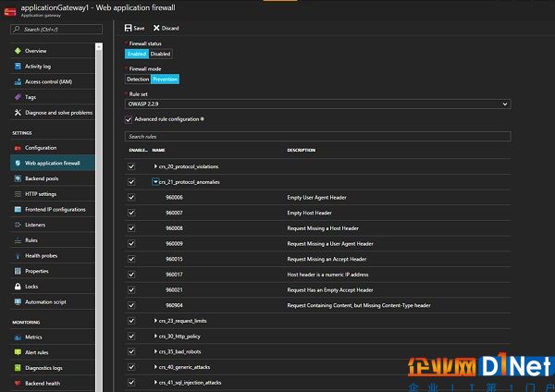Click the Diagnostics logs icon
The width and height of the screenshot is (555, 392).
click(x=18, y=368)
